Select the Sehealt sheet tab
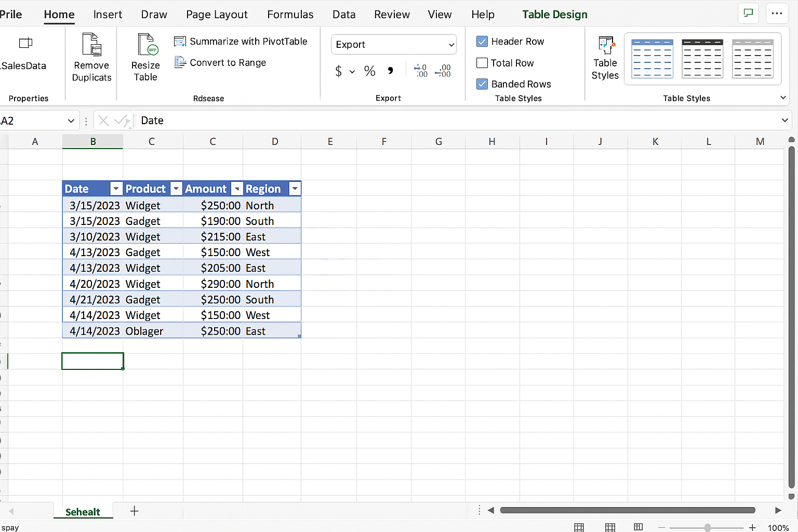This screenshot has width=798, height=532. [83, 512]
